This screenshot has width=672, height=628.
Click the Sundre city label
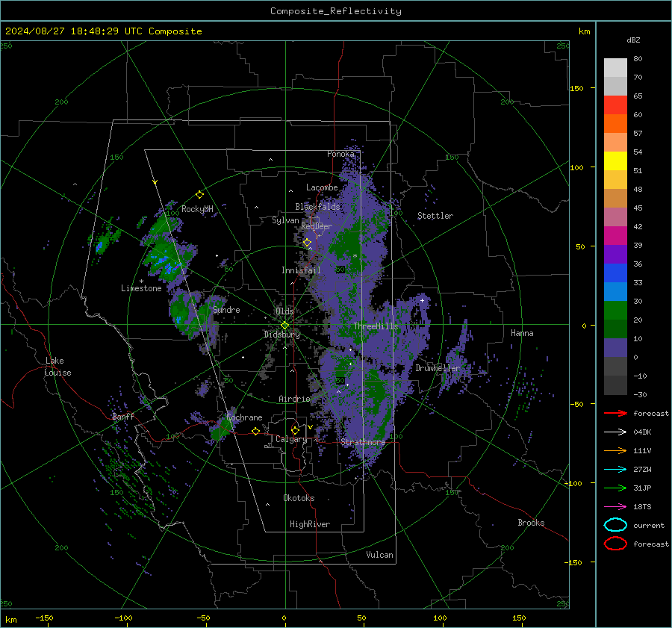(x=226, y=309)
